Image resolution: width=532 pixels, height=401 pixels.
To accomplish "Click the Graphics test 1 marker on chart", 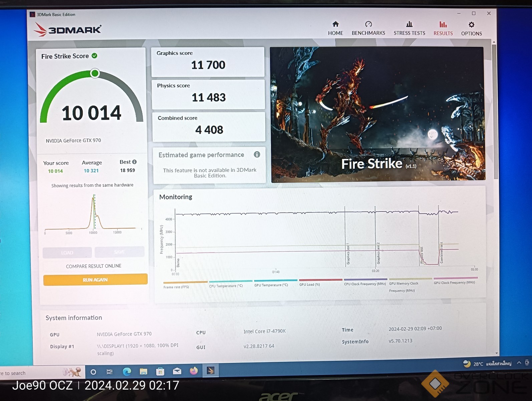I will point(348,254).
